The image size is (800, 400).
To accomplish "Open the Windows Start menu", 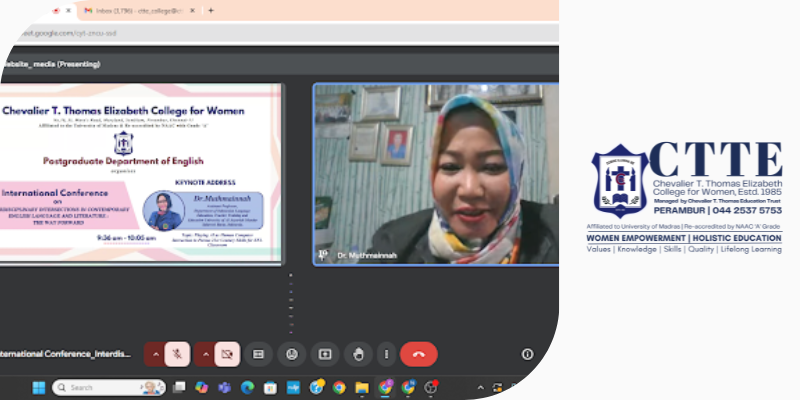I will pos(39,388).
